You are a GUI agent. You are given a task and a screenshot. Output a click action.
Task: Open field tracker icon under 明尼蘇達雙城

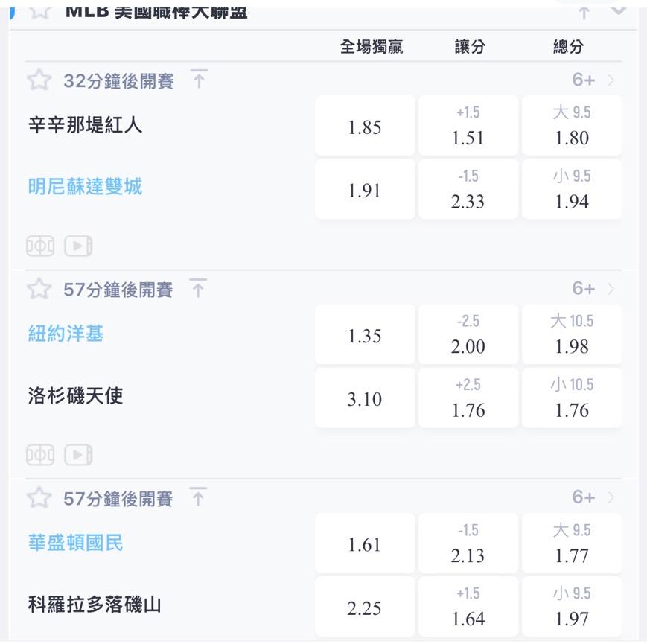[40, 246]
